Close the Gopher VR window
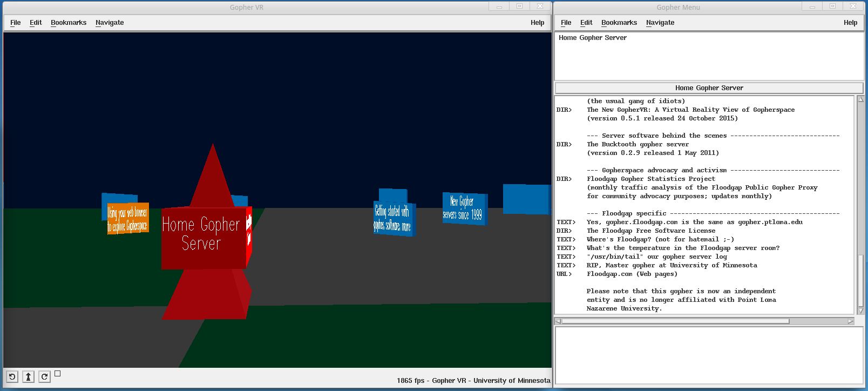Image resolution: width=868 pixels, height=391 pixels. pos(540,6)
